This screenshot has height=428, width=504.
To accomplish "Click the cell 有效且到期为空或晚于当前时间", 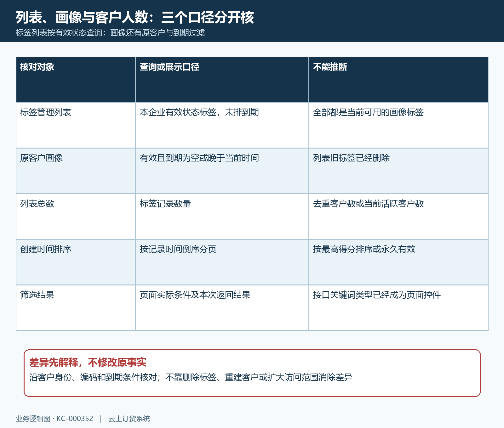I will [x=222, y=171].
